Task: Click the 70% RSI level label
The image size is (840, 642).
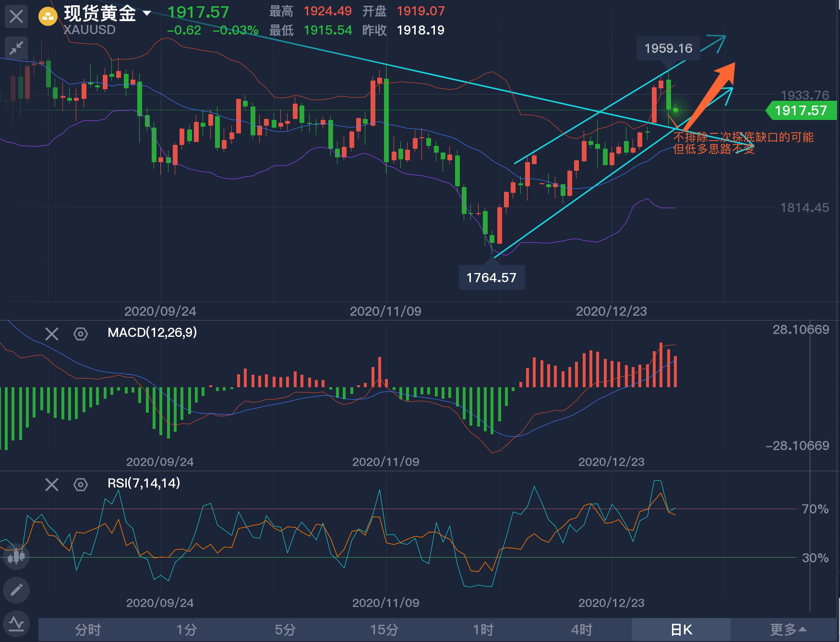Action: pyautogui.click(x=815, y=509)
